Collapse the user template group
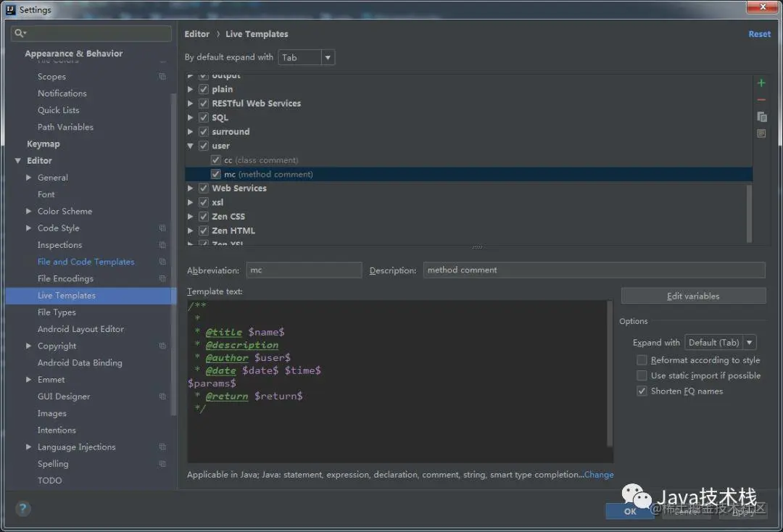Screen dimensions: 783x532 (190, 146)
